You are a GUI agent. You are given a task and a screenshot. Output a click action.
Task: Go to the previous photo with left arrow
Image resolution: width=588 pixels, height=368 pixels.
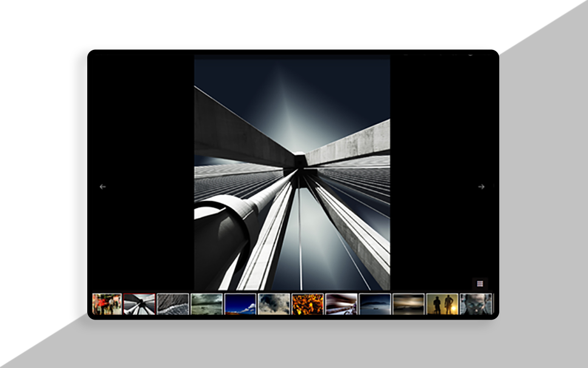102,187
